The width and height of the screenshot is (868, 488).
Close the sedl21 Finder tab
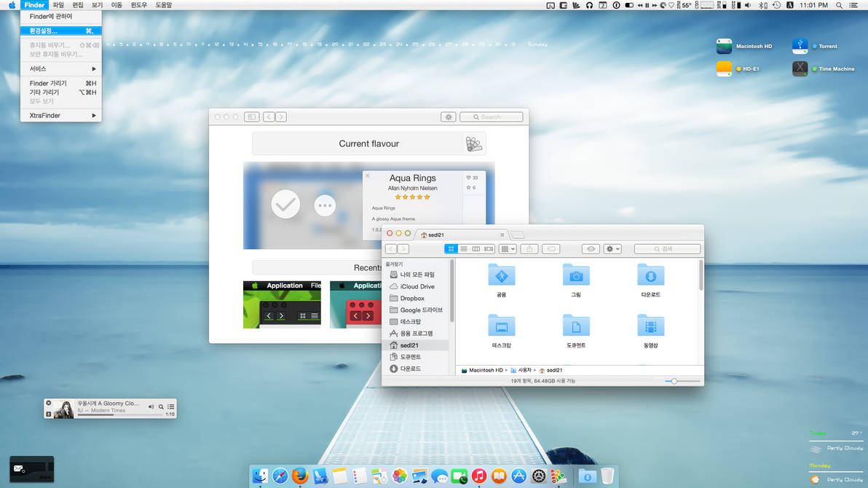point(502,235)
